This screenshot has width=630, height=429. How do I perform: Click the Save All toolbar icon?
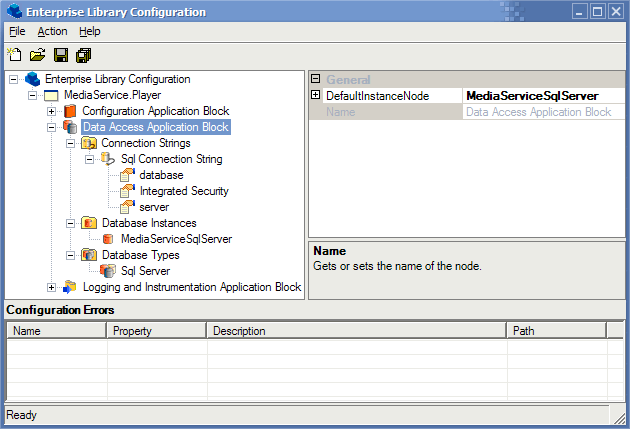84,55
